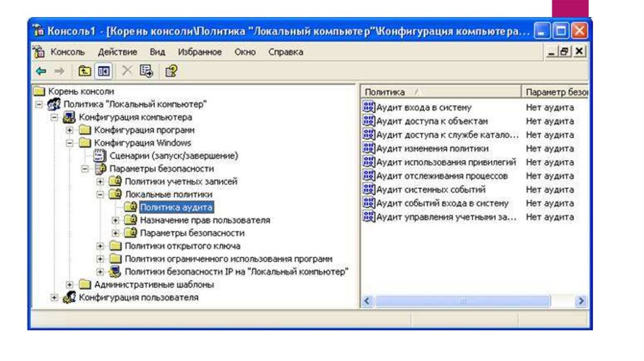Expand Политики ограниченного использования программ node
This screenshot has width=644, height=361.
[x=100, y=259]
